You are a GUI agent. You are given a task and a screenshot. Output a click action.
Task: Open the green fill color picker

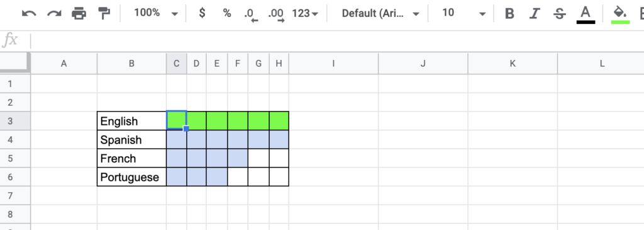(620, 14)
